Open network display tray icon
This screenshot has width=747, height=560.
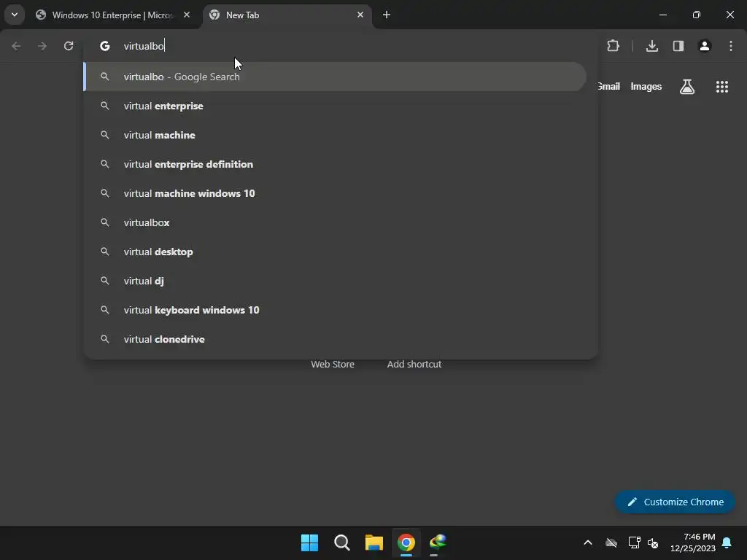click(x=634, y=542)
